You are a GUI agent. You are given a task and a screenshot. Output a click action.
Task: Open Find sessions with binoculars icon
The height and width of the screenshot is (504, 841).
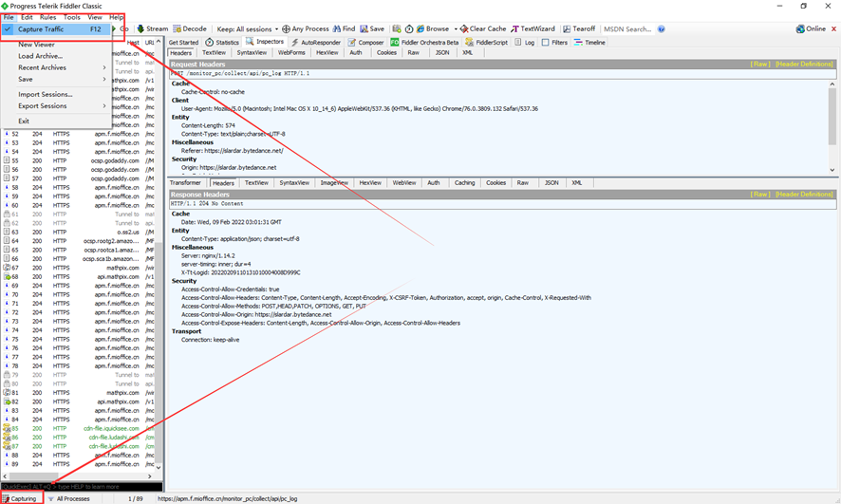click(x=344, y=29)
